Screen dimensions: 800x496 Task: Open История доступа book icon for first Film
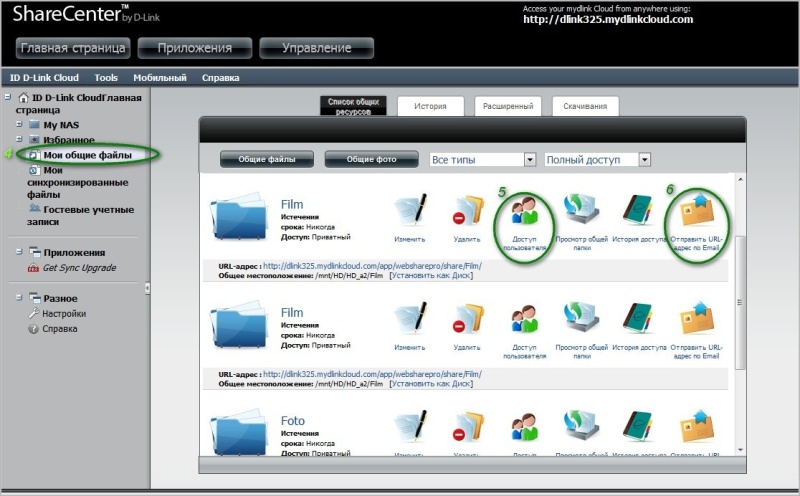tap(639, 210)
